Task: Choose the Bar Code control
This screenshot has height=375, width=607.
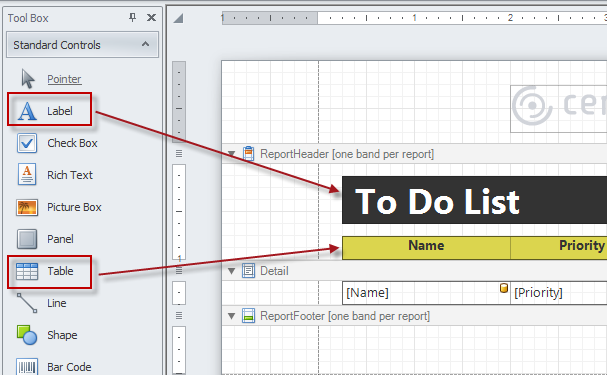Action: click(x=53, y=366)
